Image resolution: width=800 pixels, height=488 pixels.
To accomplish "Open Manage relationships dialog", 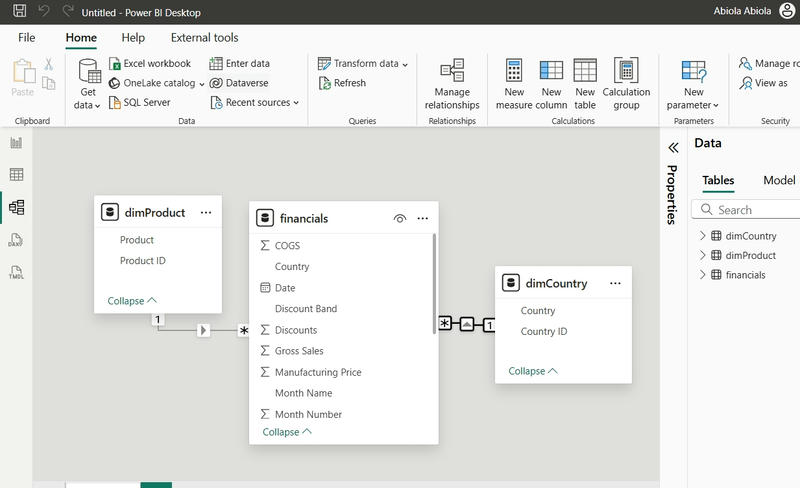I will tap(452, 83).
